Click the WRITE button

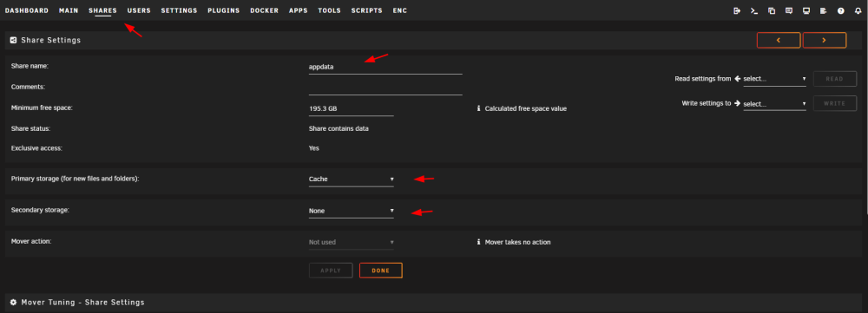[835, 103]
